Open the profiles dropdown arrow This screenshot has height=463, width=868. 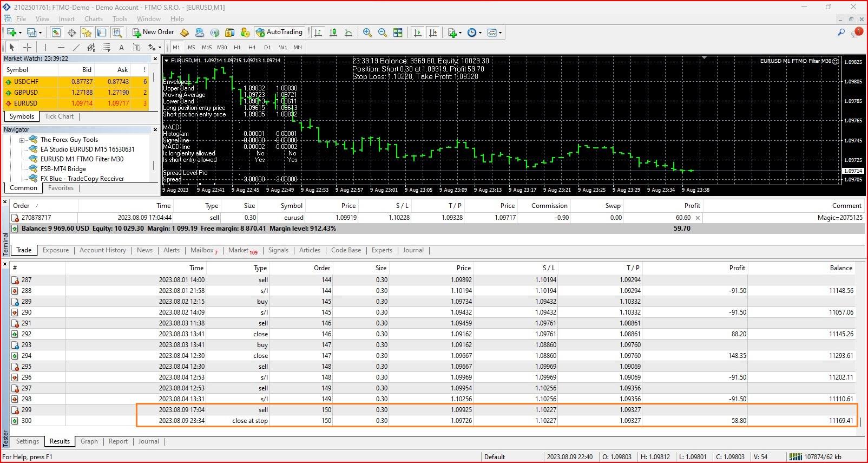(x=40, y=32)
